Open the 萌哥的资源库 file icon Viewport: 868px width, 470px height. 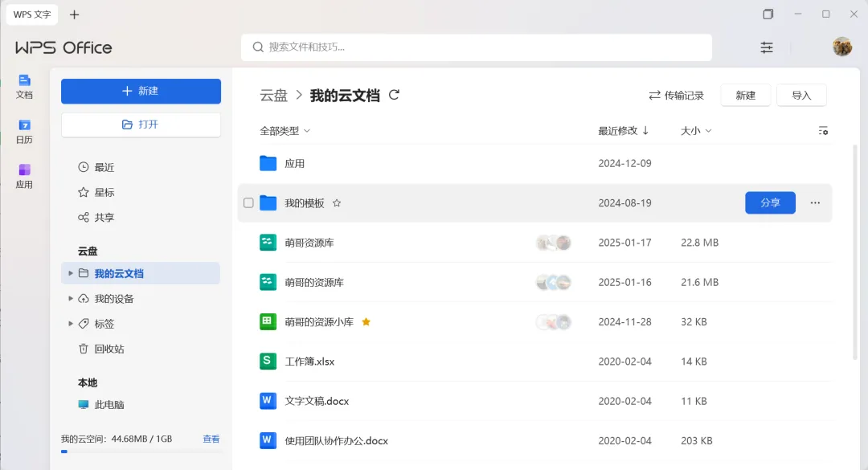268,282
